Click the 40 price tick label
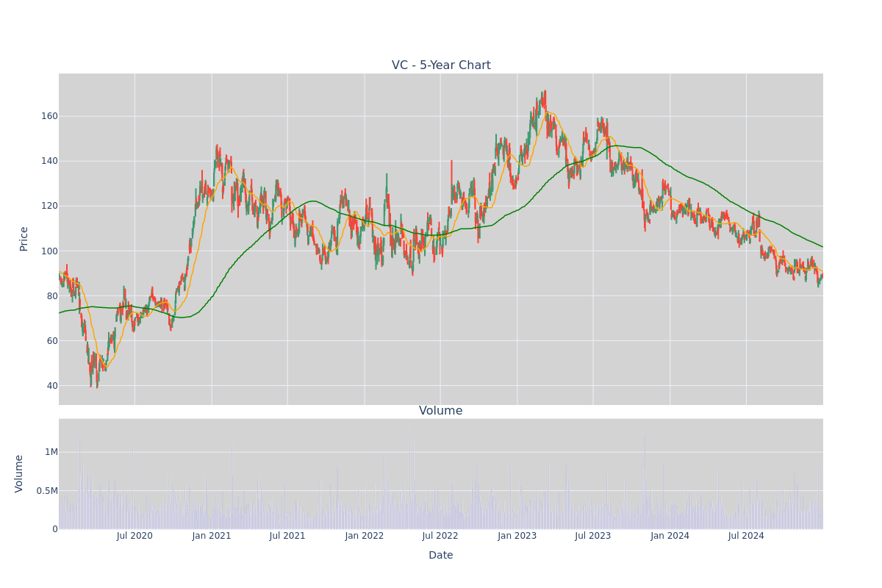 tap(52, 386)
